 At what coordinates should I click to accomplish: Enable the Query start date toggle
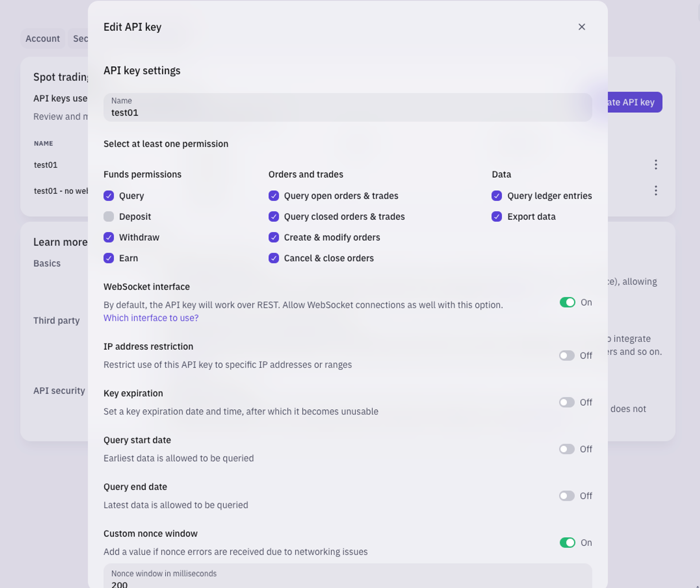point(566,449)
